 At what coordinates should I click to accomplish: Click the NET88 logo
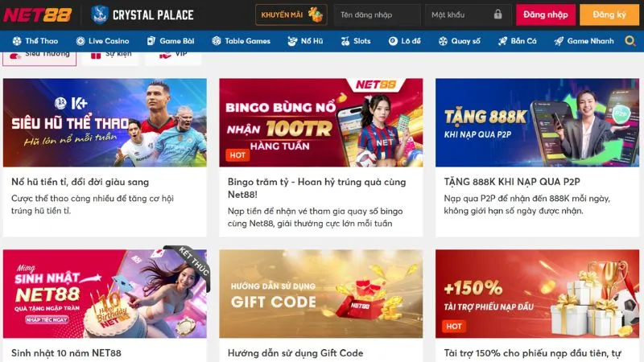pyautogui.click(x=37, y=15)
